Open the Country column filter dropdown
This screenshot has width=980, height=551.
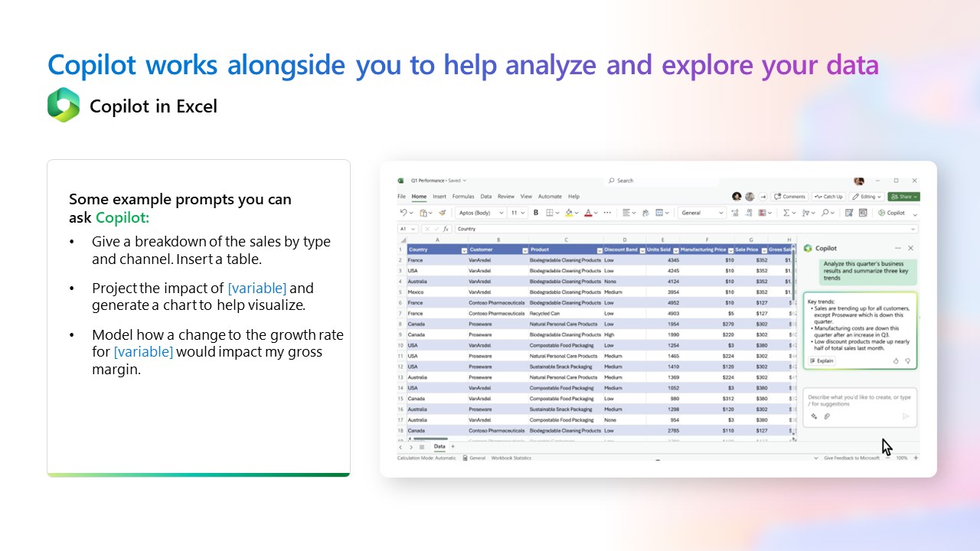point(464,250)
